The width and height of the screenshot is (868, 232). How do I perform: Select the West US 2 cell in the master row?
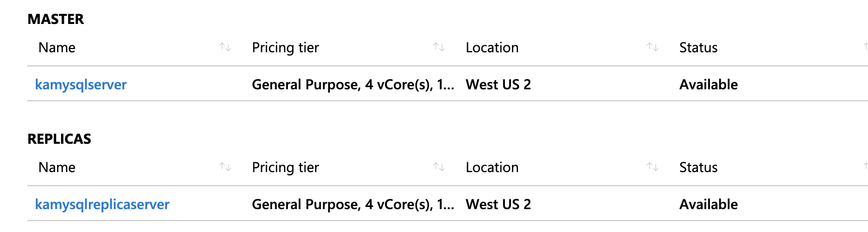pos(498,85)
